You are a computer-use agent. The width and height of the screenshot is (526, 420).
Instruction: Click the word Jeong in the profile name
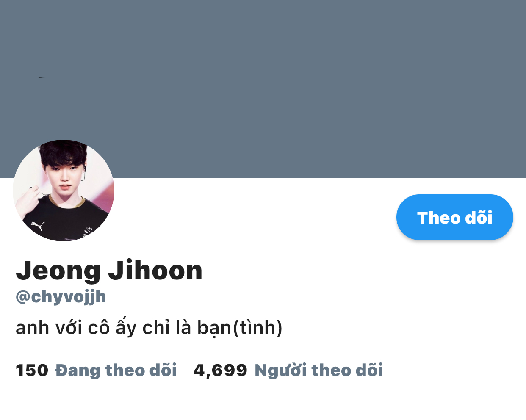click(x=58, y=271)
